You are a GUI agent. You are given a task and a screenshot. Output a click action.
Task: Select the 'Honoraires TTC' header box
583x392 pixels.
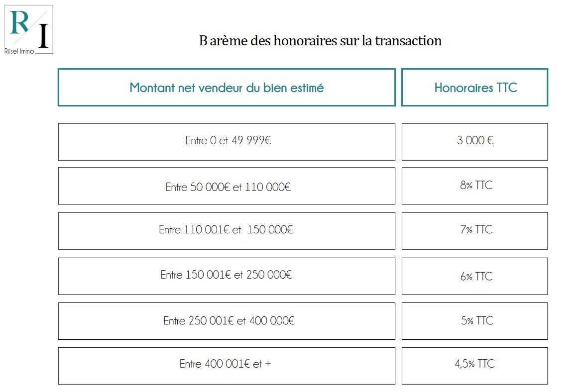475,88
